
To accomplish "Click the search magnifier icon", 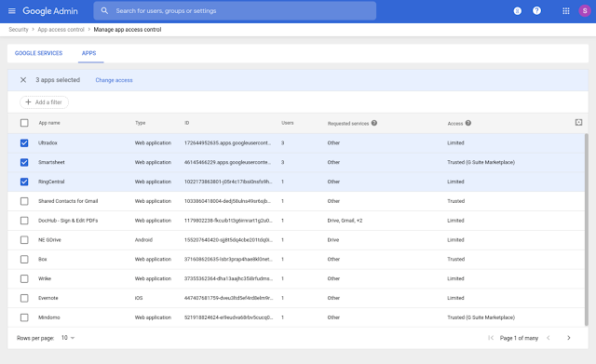I will click(x=104, y=10).
